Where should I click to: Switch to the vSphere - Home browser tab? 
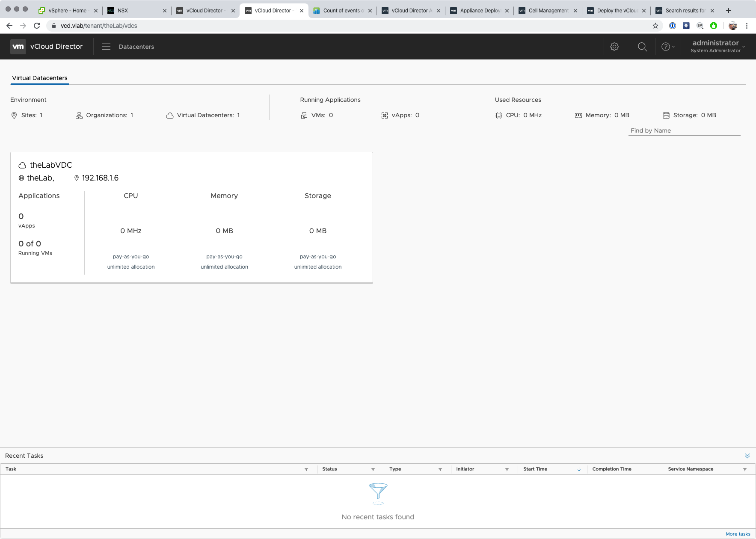[68, 11]
